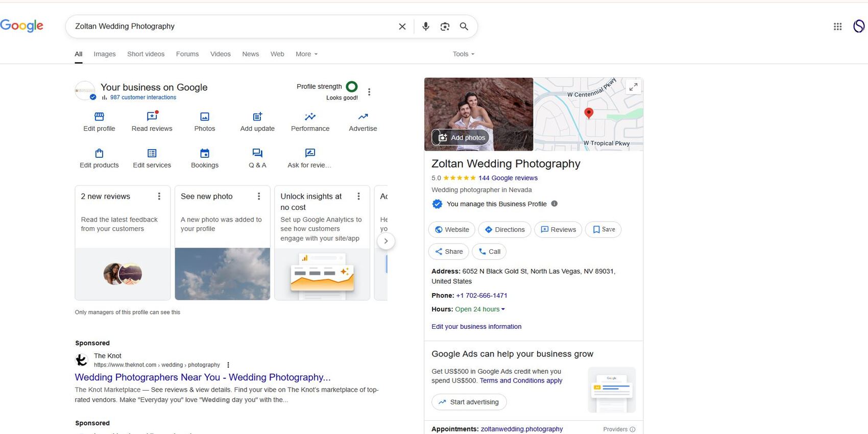Search by voice microphone icon
Viewport: 868px width, 434px height.
pyautogui.click(x=425, y=27)
